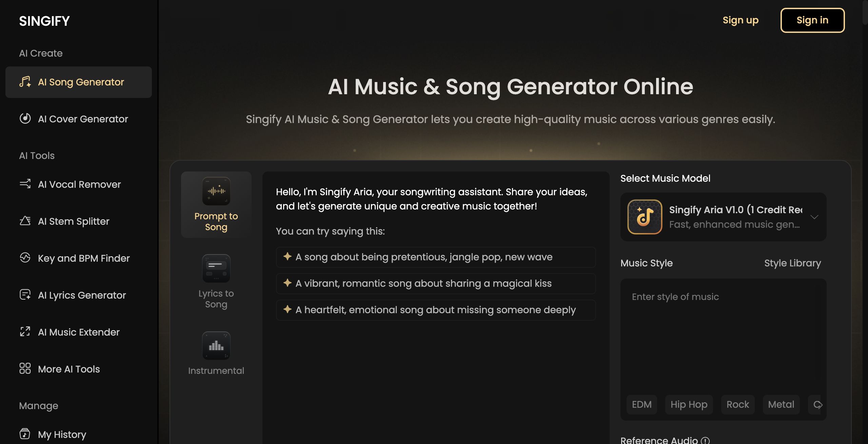The image size is (868, 444).
Task: Click the 'You can try saying this:' text
Action: click(330, 231)
